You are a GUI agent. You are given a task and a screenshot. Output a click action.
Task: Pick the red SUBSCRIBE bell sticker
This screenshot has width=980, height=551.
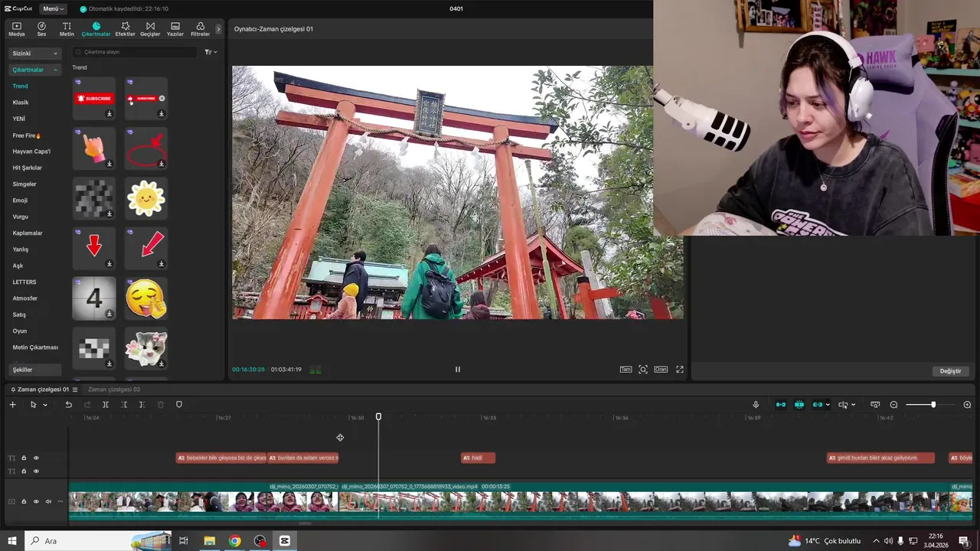click(x=94, y=98)
